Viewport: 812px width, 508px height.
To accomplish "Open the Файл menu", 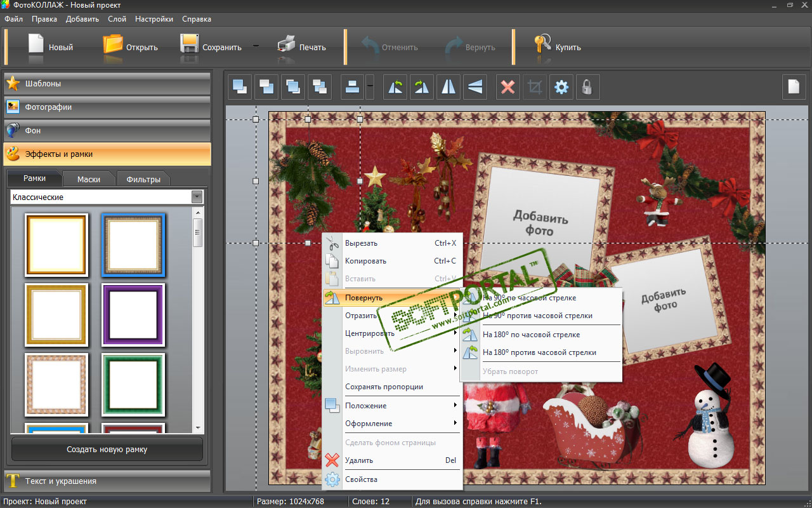I will 13,19.
